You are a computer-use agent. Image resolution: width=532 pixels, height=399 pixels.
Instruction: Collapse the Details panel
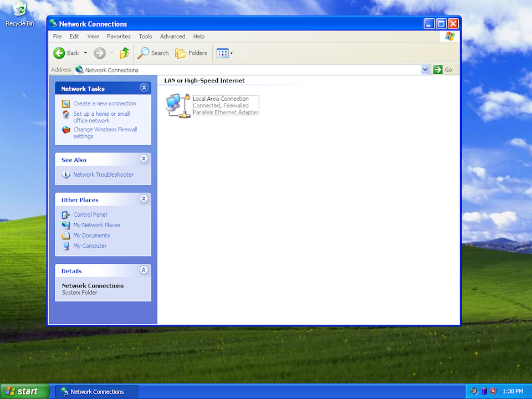(x=144, y=270)
